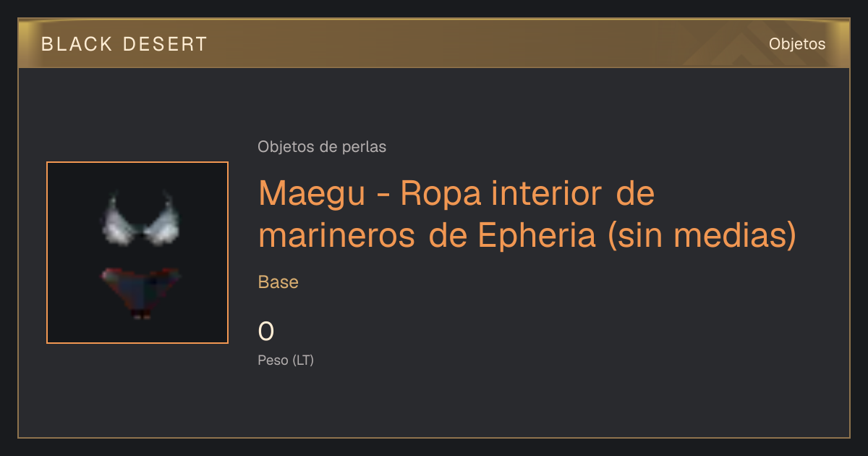Viewport: 868px width, 456px height.
Task: Click the golden header banner center
Action: click(434, 43)
